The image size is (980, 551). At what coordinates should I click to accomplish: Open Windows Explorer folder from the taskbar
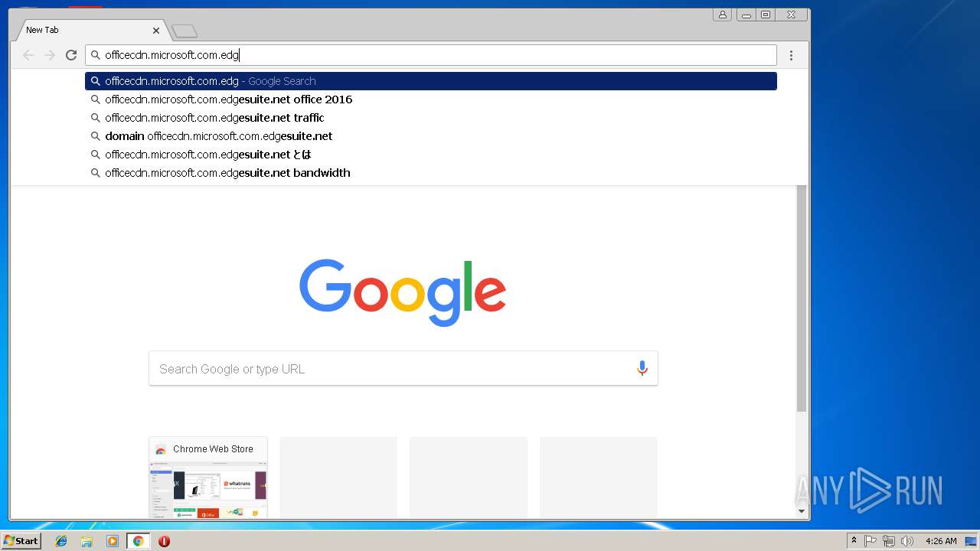[x=87, y=541]
